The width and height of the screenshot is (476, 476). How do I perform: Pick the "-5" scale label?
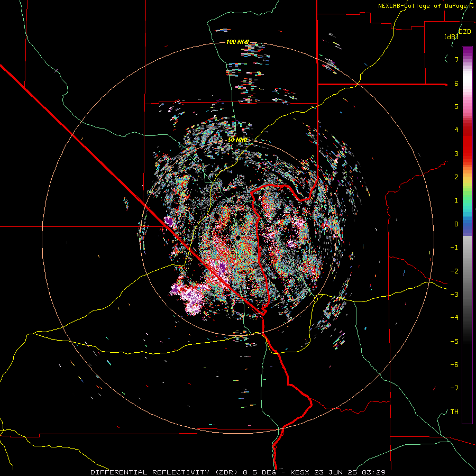pos(454,342)
